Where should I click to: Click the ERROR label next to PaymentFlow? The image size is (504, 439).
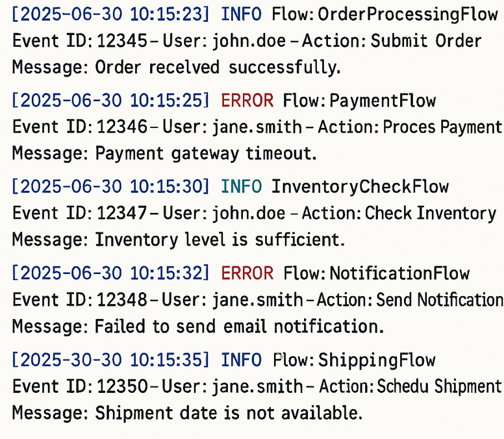pyautogui.click(x=247, y=101)
